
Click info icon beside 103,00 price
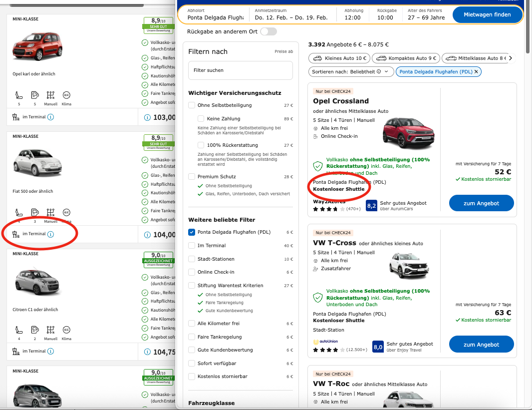(x=147, y=118)
